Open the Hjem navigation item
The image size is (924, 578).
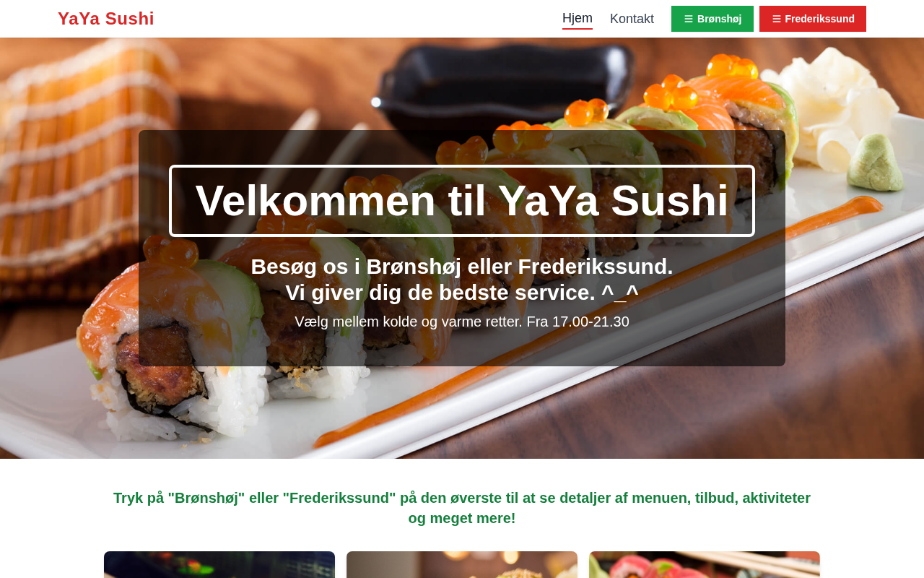tap(577, 19)
